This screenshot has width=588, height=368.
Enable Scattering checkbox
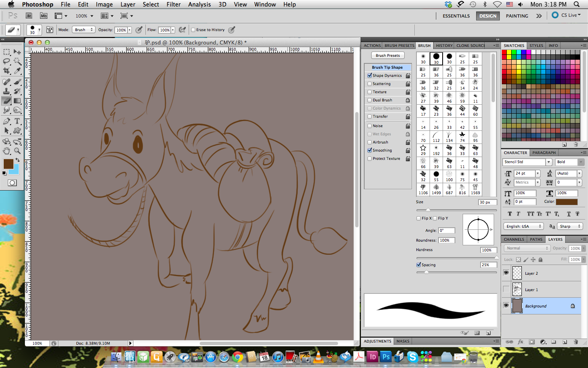click(370, 83)
